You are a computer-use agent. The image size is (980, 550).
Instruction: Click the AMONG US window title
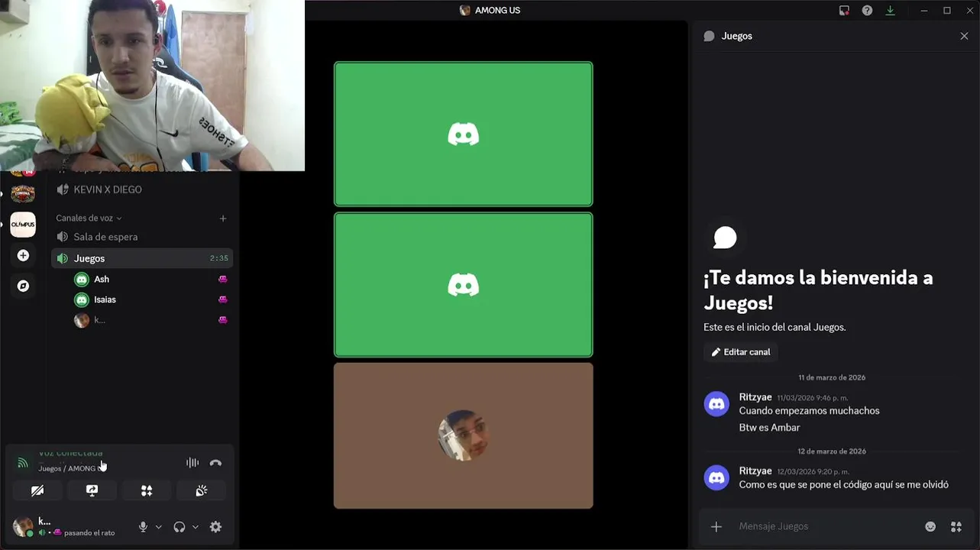(497, 11)
